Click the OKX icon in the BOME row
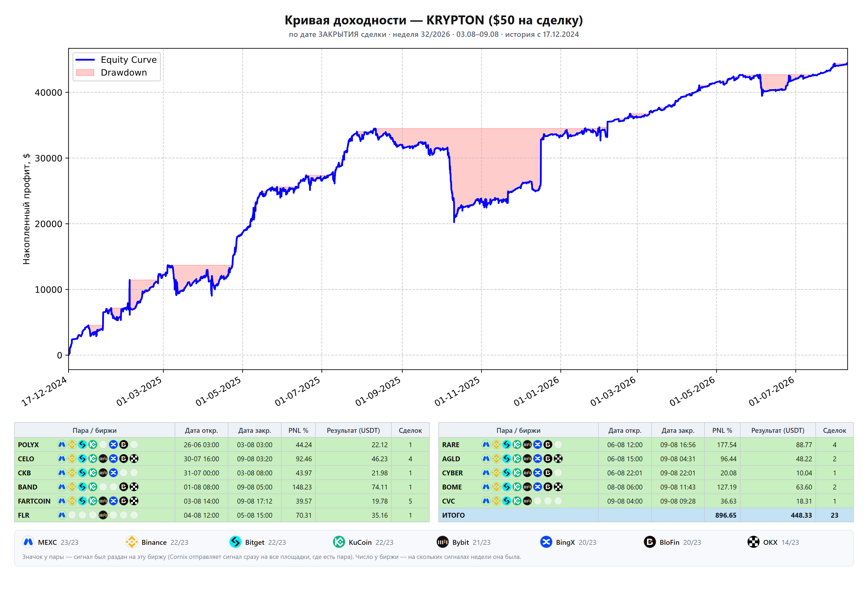868x589 pixels. coord(558,487)
